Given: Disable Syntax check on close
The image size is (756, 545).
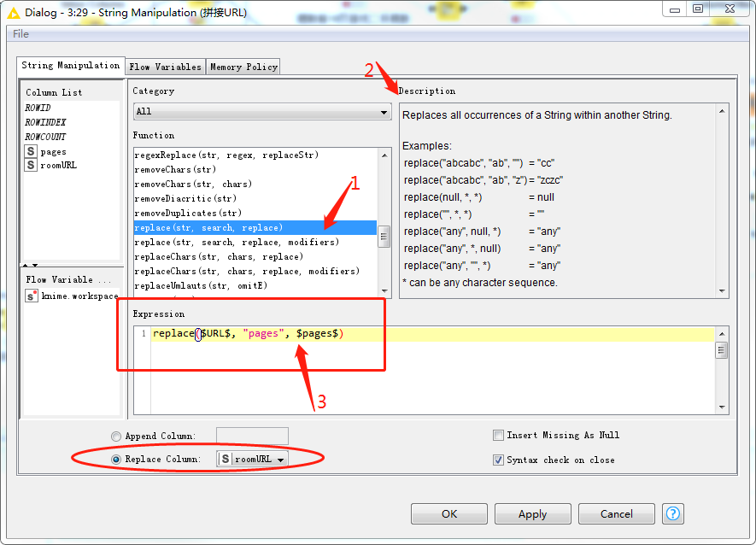Looking at the screenshot, I should pyautogui.click(x=498, y=460).
